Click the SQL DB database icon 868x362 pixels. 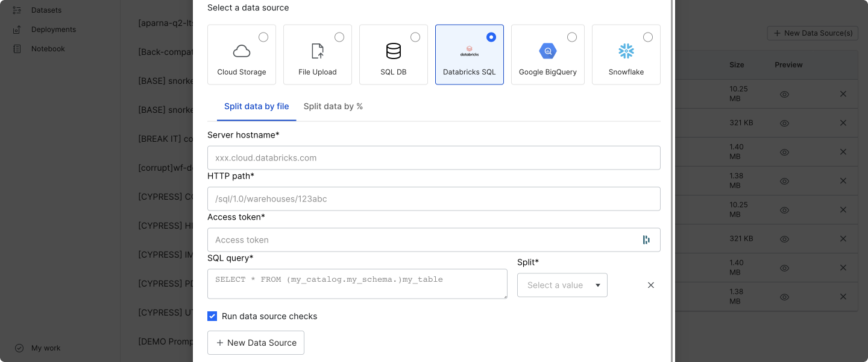394,51
